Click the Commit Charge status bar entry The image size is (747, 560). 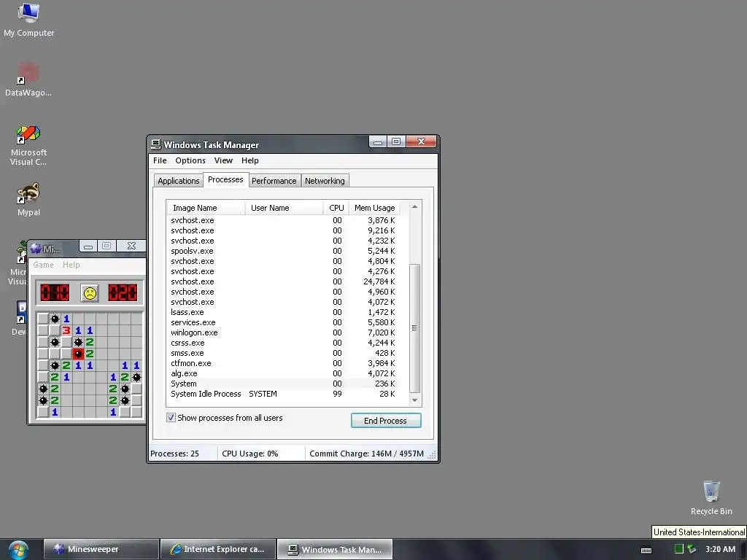tap(366, 454)
